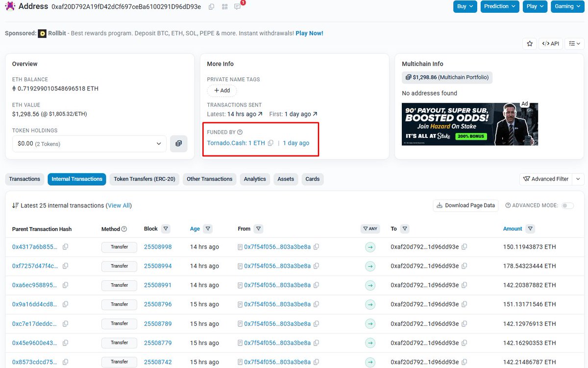Viewport: 588px width, 368px height.
Task: Open parent transaction 0x4317a6b855…
Action: pos(35,247)
